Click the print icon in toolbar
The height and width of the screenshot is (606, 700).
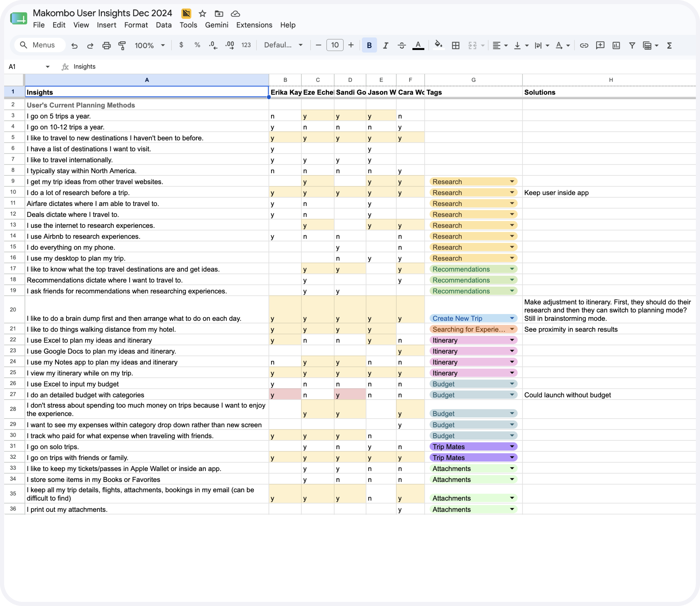[107, 45]
